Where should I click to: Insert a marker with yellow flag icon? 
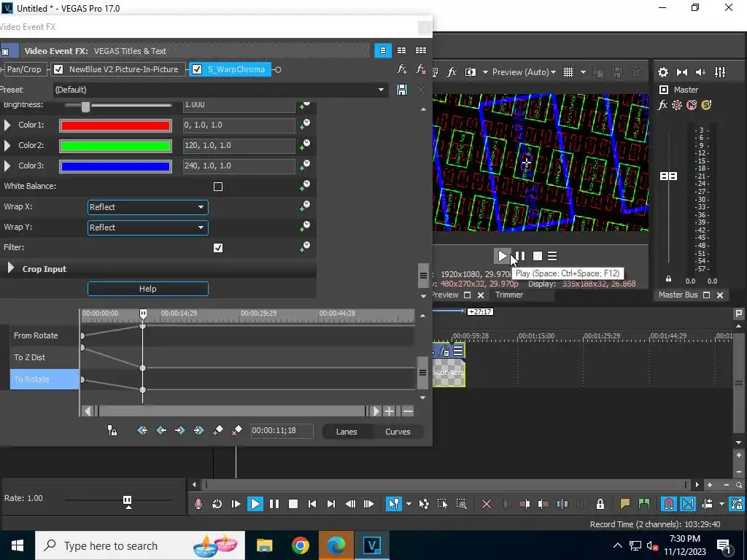(x=624, y=504)
